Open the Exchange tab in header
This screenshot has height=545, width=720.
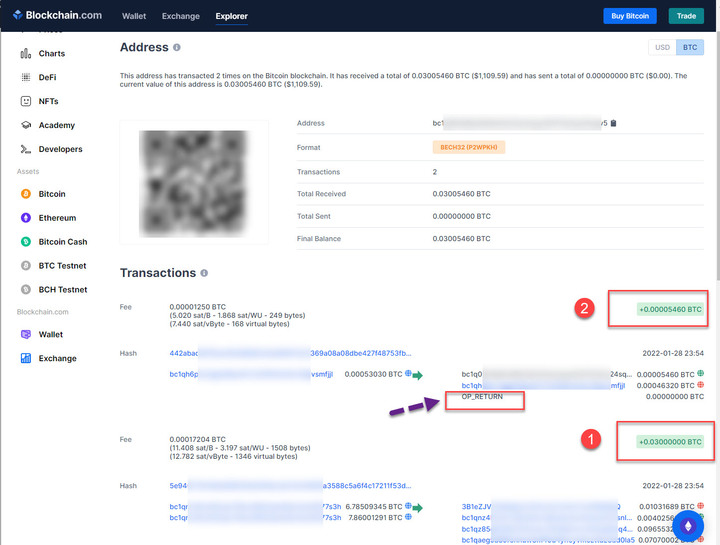(x=180, y=16)
